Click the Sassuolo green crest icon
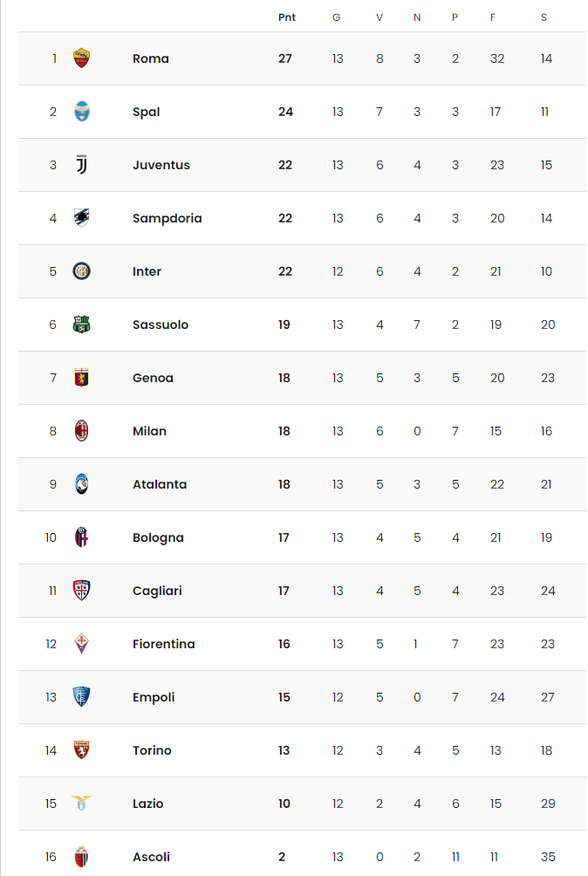This screenshot has width=588, height=876. (81, 325)
